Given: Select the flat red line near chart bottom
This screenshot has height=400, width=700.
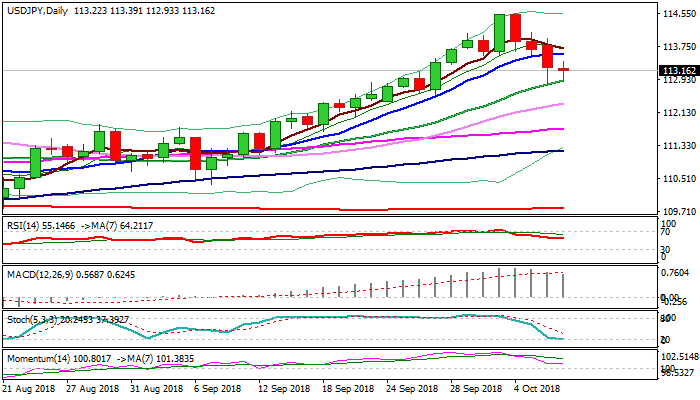Looking at the screenshot, I should [300, 208].
